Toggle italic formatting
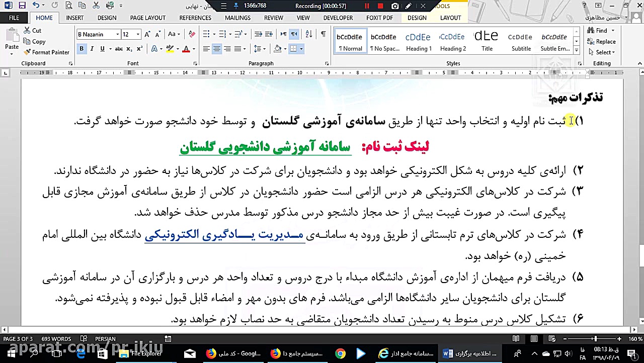Image resolution: width=644 pixels, height=363 pixels. click(x=92, y=49)
